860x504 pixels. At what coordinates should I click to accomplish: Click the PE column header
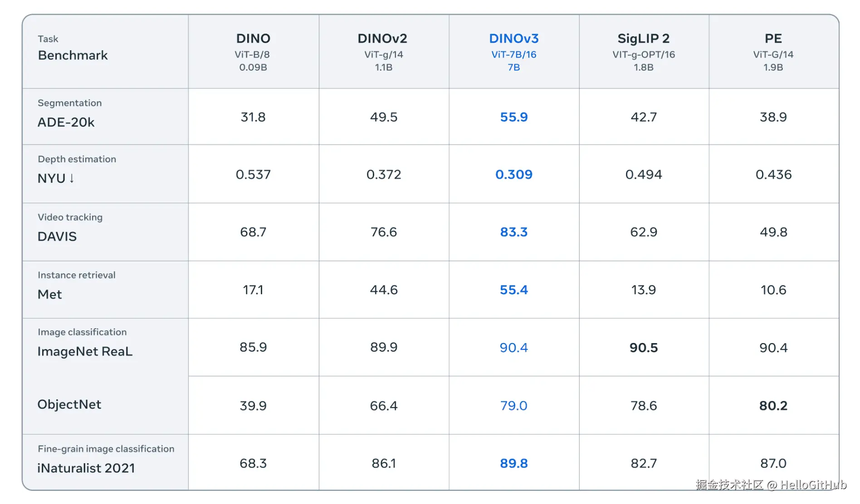click(x=773, y=39)
